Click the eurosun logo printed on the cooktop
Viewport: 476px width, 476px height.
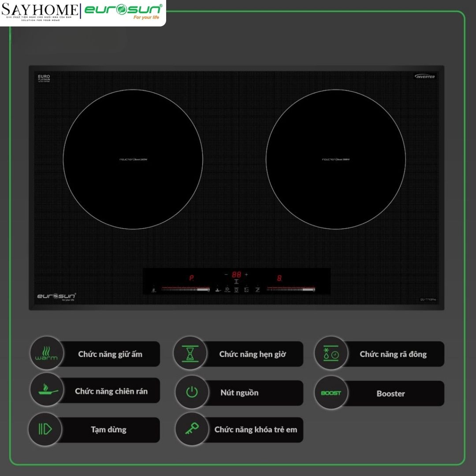click(57, 296)
